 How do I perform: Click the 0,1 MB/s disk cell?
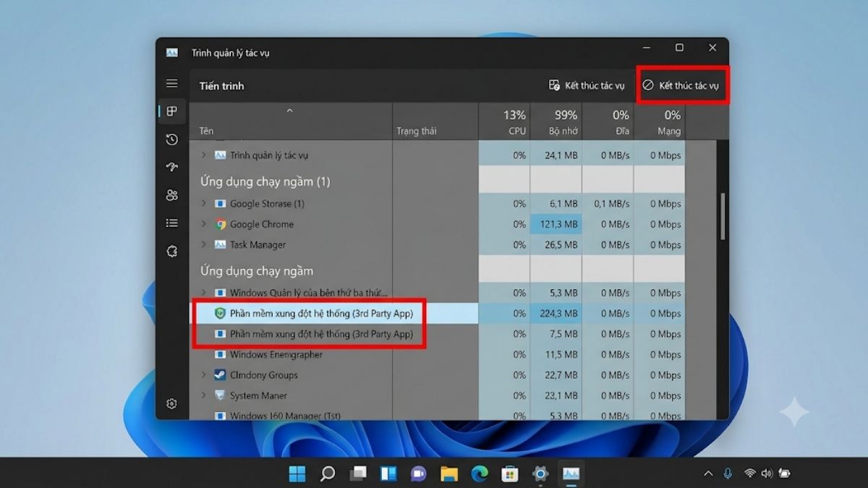coord(608,204)
